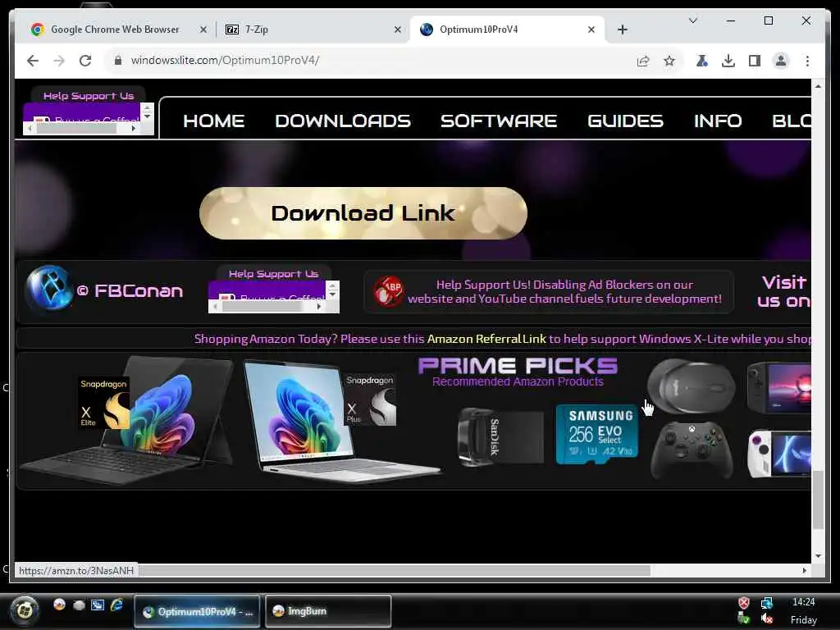Viewport: 840px width, 630px height.
Task: Reload the page with the refresh icon
Action: 85,61
